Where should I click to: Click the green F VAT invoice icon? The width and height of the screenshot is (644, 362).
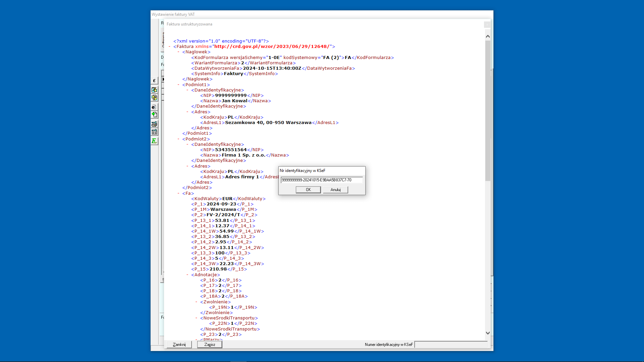point(154,141)
